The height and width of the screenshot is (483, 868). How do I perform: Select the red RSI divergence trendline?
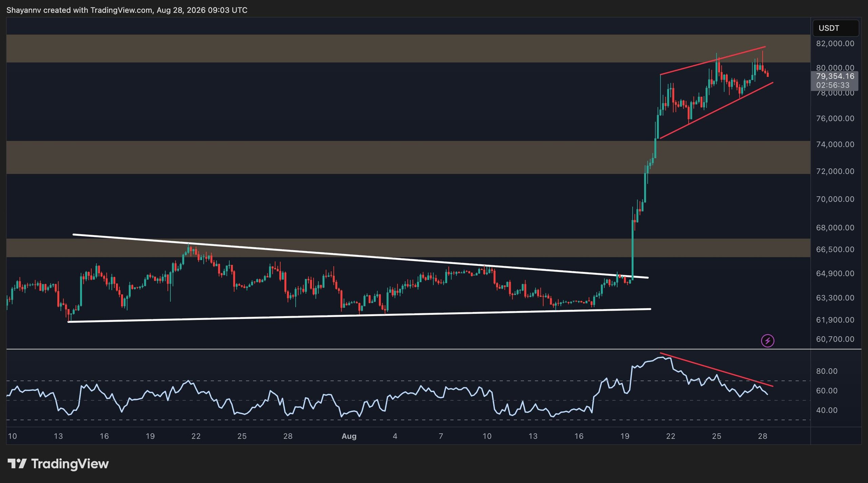point(716,370)
